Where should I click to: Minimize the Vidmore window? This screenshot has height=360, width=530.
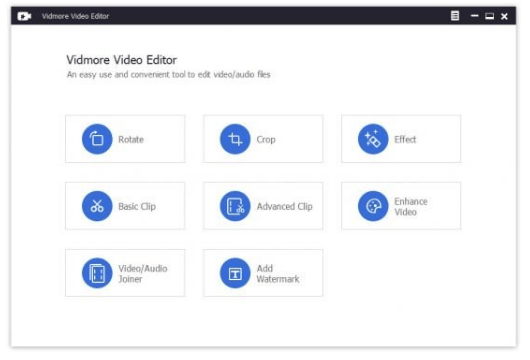click(475, 16)
